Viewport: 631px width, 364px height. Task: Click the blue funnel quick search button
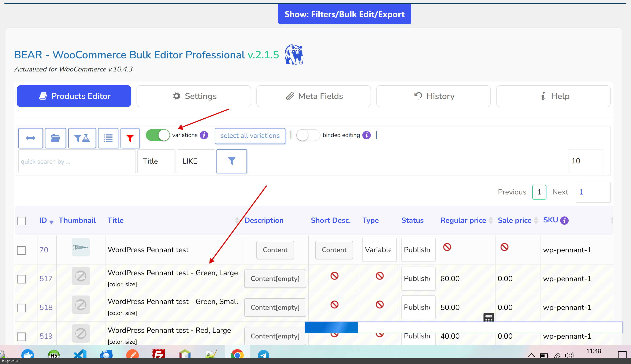click(231, 161)
